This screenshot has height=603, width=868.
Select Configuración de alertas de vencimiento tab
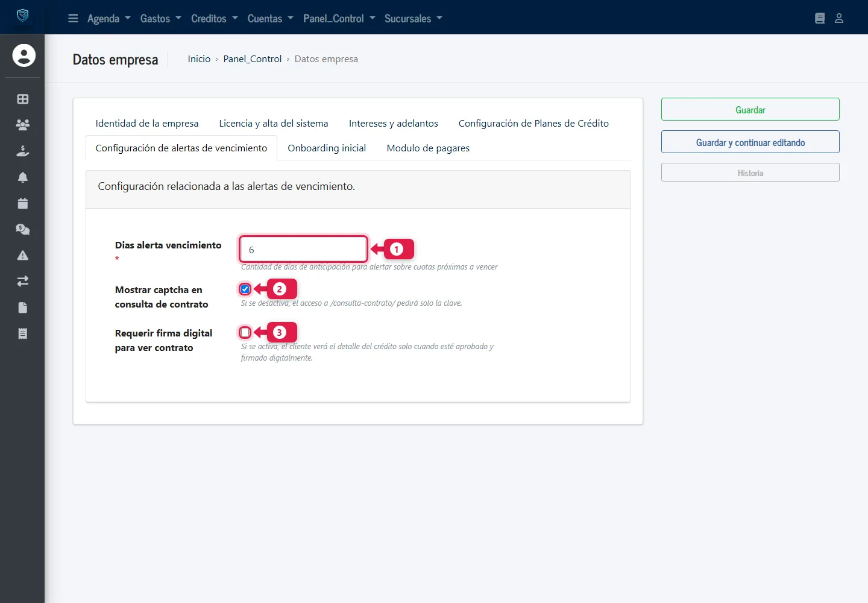point(181,148)
